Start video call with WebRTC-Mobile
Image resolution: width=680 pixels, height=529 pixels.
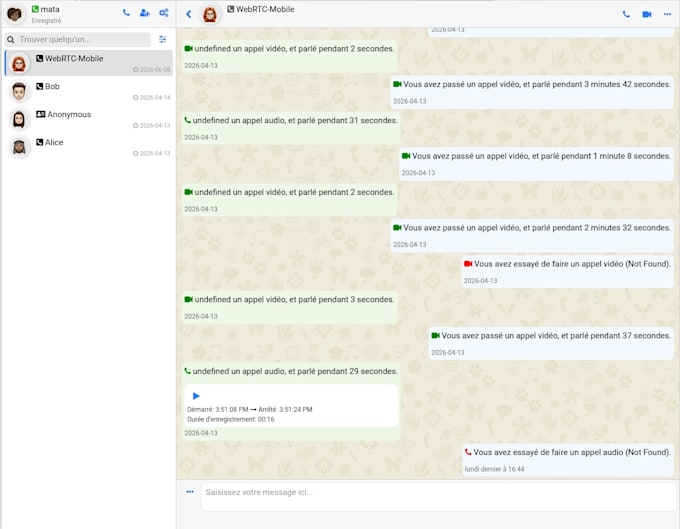[647, 14]
